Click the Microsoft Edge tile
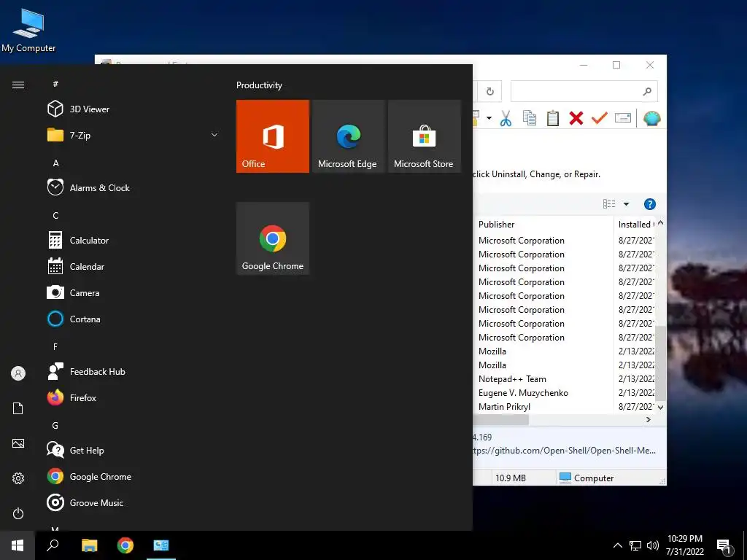This screenshot has width=747, height=560. [348, 136]
